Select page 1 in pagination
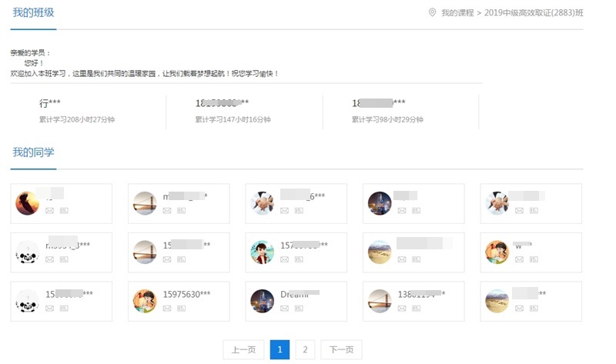The height and width of the screenshot is (364, 616). point(280,349)
